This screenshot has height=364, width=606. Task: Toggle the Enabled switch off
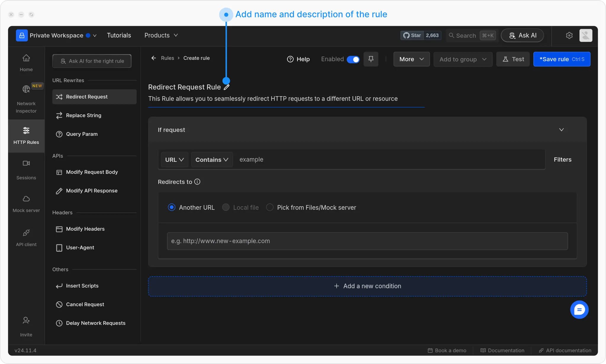[353, 59]
